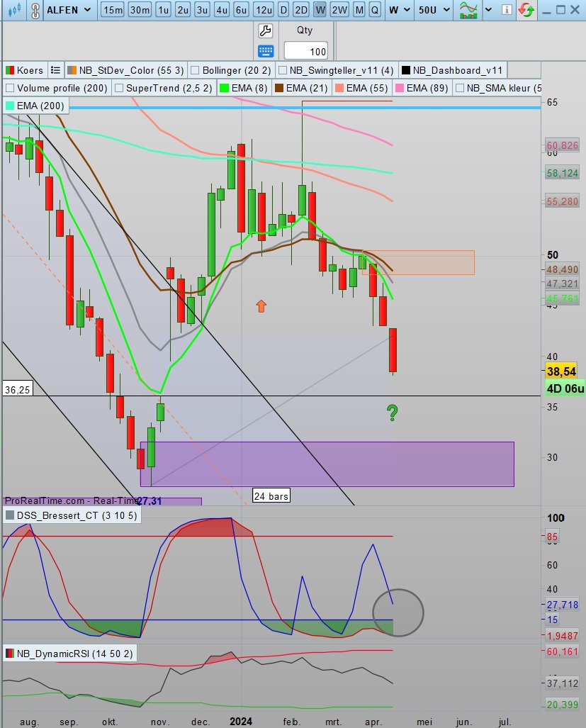Open the chart display style icon
586x728 pixels.
pos(468,11)
